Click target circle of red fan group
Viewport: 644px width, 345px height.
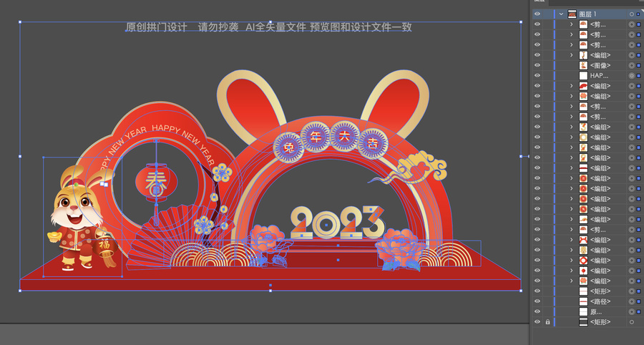(x=632, y=86)
